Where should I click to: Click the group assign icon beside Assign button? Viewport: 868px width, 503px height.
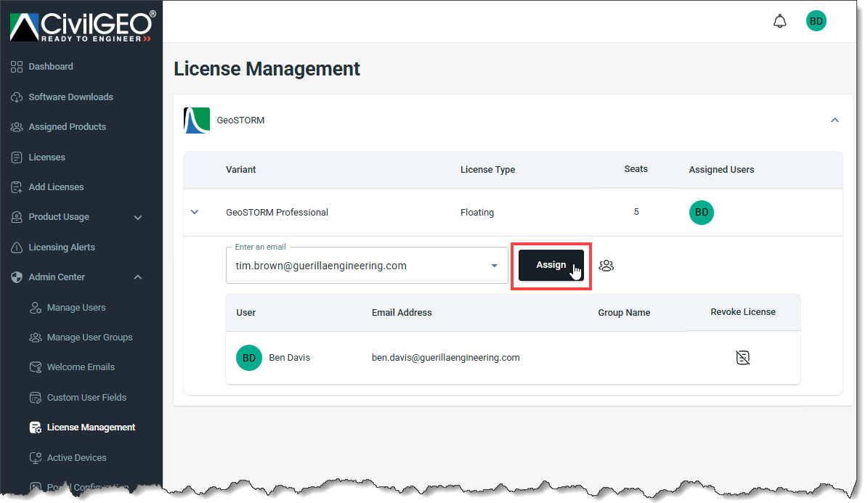[x=607, y=265]
